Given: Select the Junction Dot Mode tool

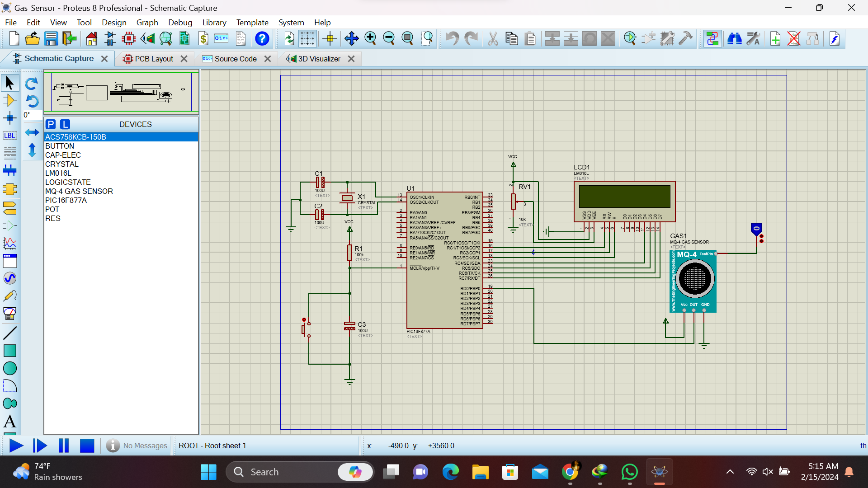Looking at the screenshot, I should click(9, 118).
